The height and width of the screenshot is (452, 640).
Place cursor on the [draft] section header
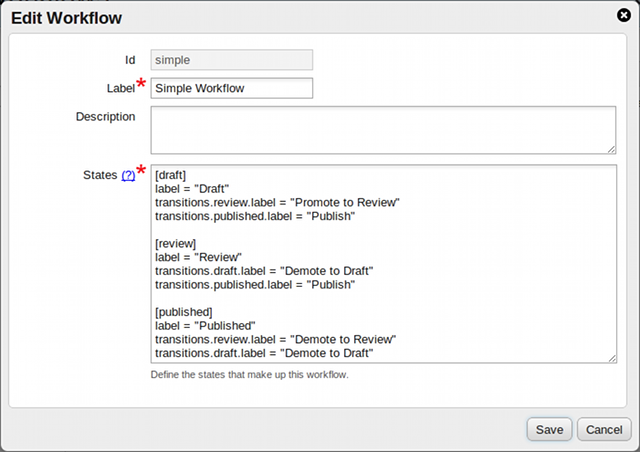click(172, 174)
